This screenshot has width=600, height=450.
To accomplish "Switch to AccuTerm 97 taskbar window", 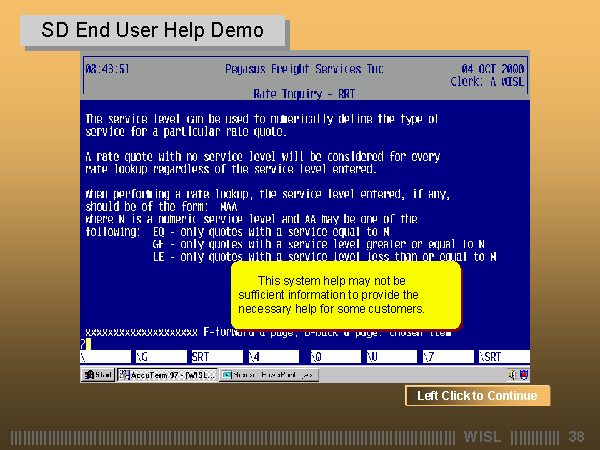I will 166,375.
